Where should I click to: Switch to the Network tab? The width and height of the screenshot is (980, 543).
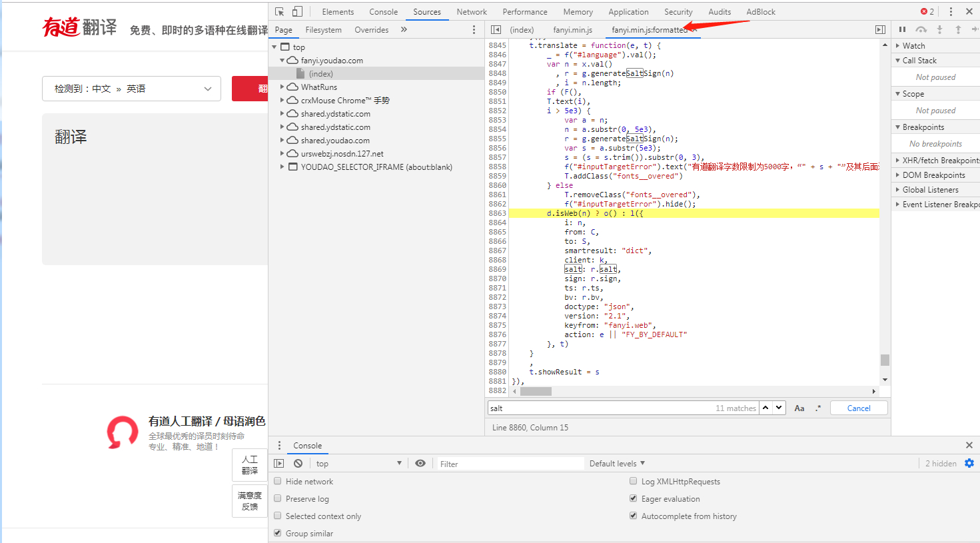pos(472,12)
